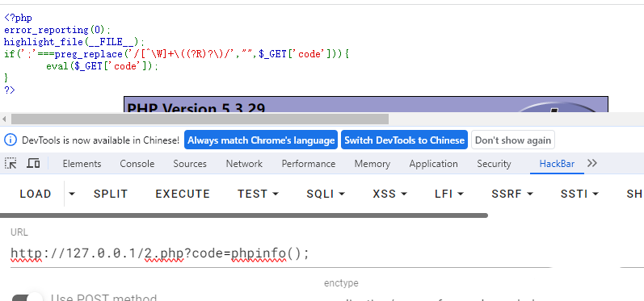The width and height of the screenshot is (644, 301).
Task: Show more DevTools tabs chevron
Action: pos(591,163)
